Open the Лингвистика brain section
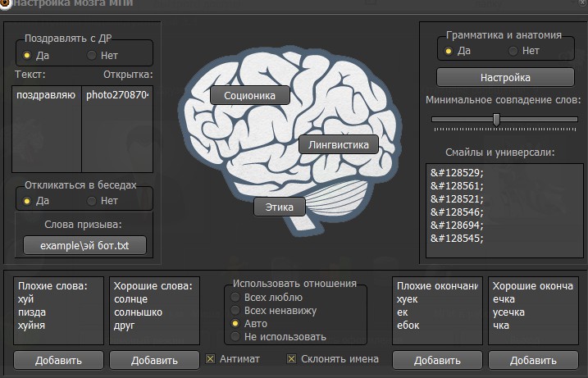Viewport: 588px width, 378px height. click(338, 145)
